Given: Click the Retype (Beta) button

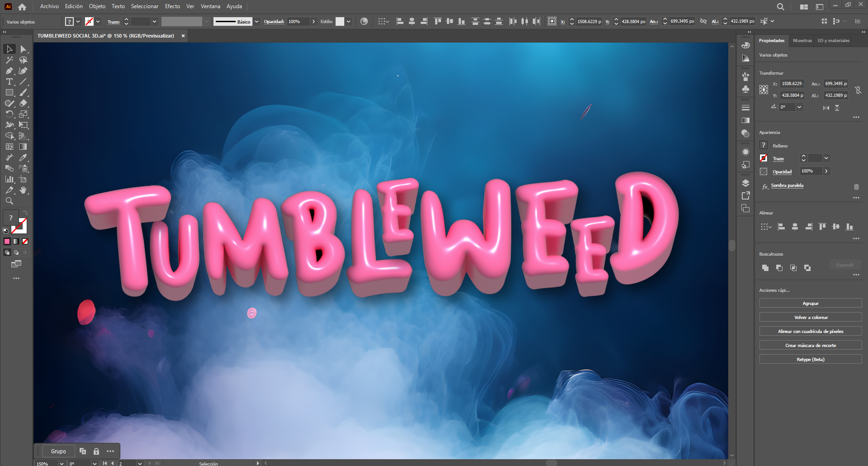Looking at the screenshot, I should tap(811, 359).
